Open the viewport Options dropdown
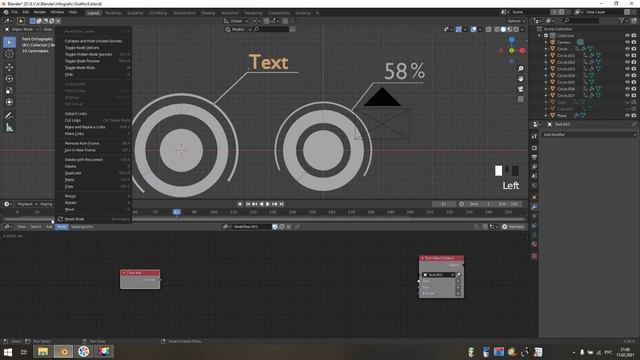640x360 pixels. coord(516,21)
